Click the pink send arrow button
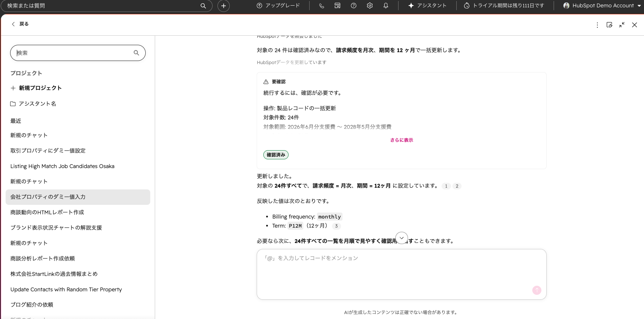Image resolution: width=644 pixels, height=319 pixels. pyautogui.click(x=537, y=290)
